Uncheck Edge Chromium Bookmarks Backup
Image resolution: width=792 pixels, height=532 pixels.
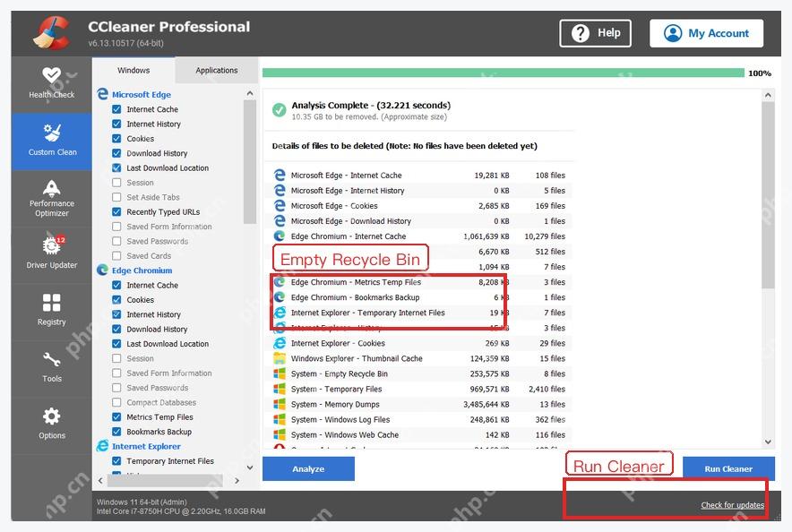[116, 432]
